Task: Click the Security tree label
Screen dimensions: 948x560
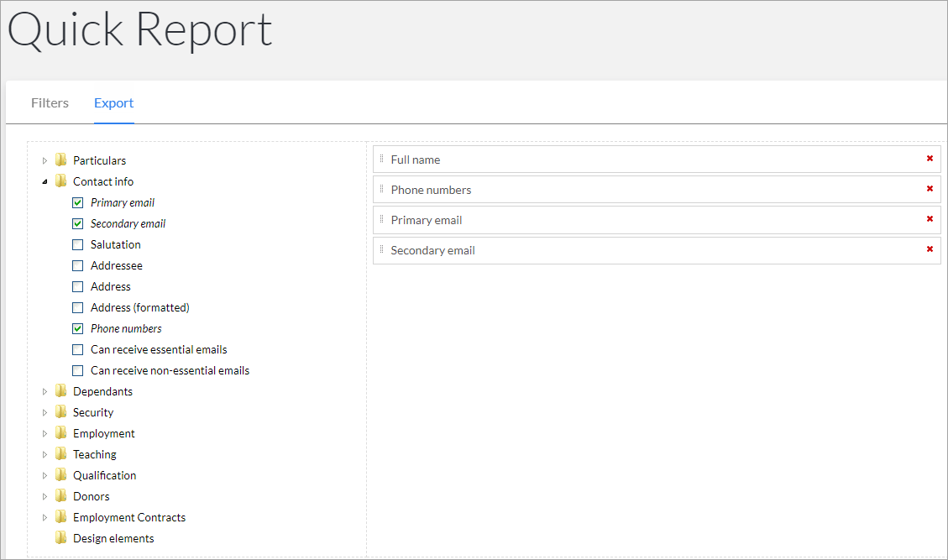Action: (x=93, y=412)
